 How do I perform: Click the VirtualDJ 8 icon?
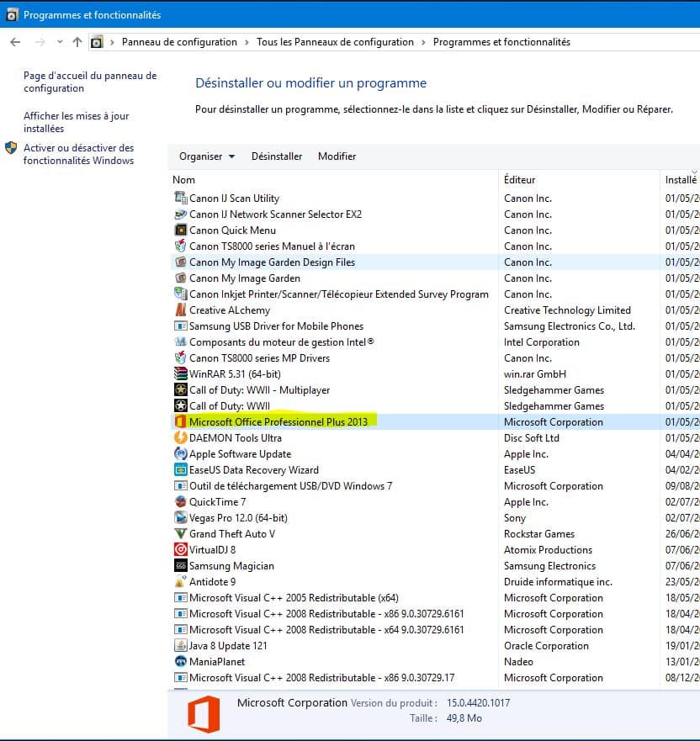point(181,549)
